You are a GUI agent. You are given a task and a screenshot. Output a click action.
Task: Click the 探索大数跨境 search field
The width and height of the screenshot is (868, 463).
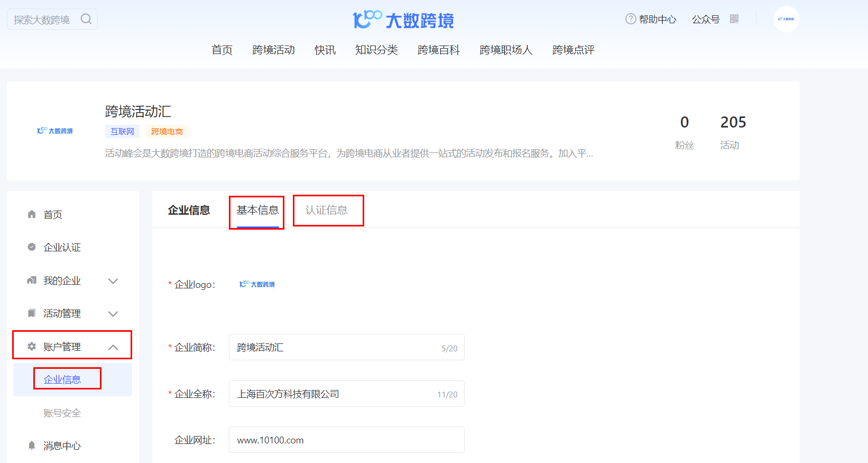[52, 19]
